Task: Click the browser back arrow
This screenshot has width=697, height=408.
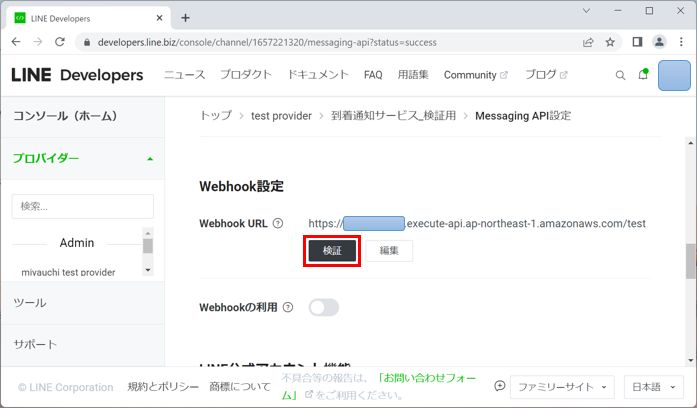Action: click(x=16, y=42)
